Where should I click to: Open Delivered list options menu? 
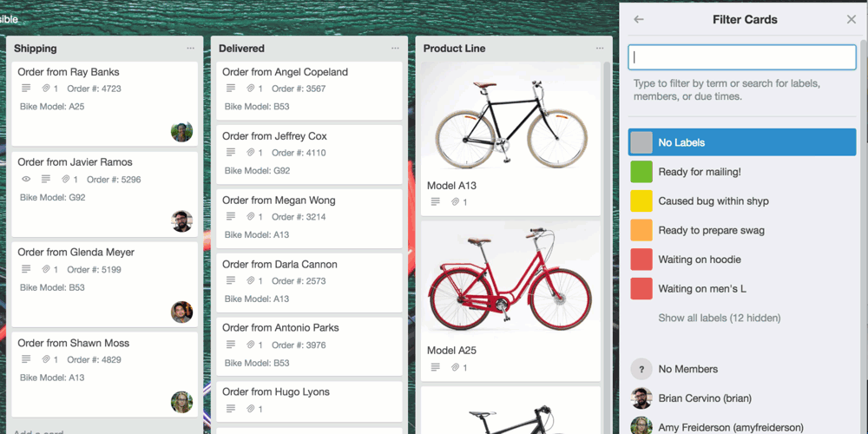[x=395, y=48]
